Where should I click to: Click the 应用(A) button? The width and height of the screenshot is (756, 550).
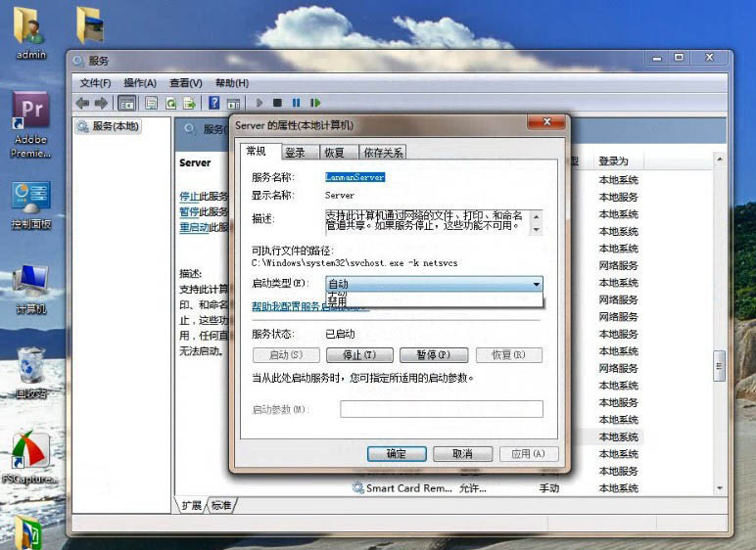coord(529,453)
